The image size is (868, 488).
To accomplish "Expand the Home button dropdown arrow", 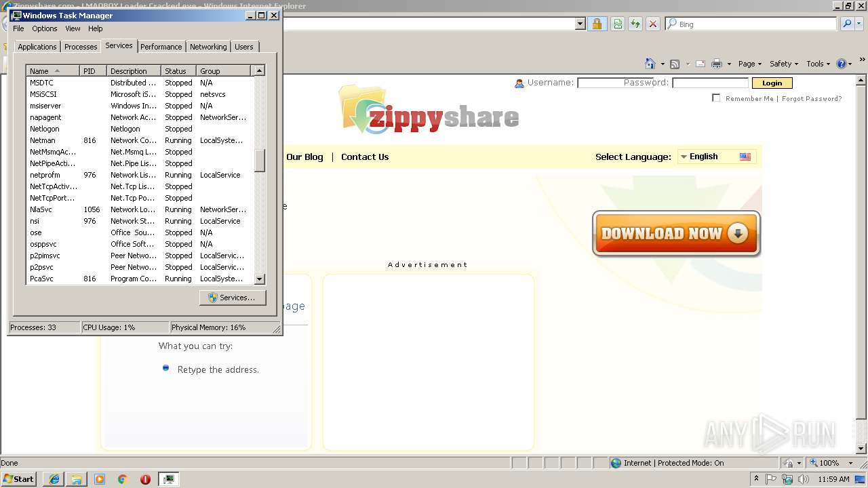I will coord(663,64).
